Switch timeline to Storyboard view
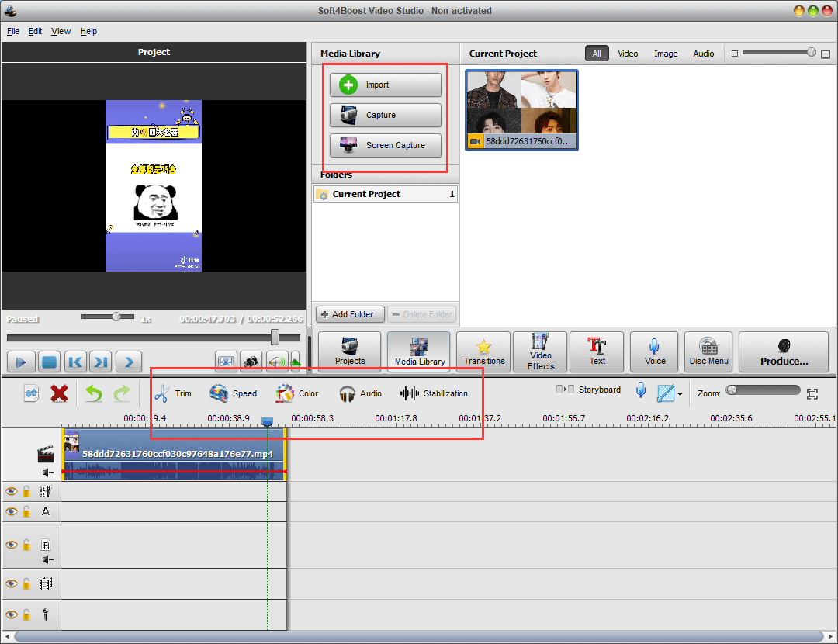838x644 pixels. (x=590, y=390)
